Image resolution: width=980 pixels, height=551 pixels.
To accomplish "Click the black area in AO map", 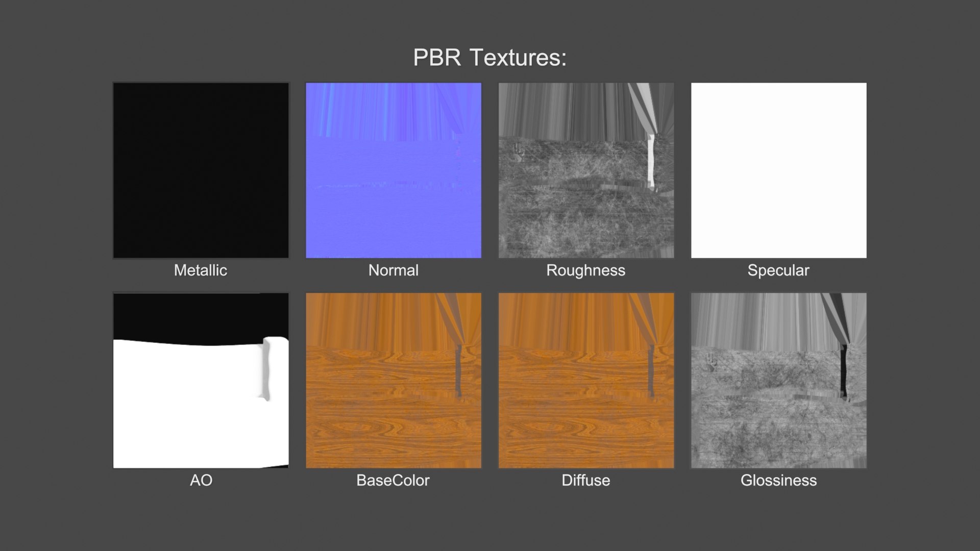I will [x=201, y=315].
